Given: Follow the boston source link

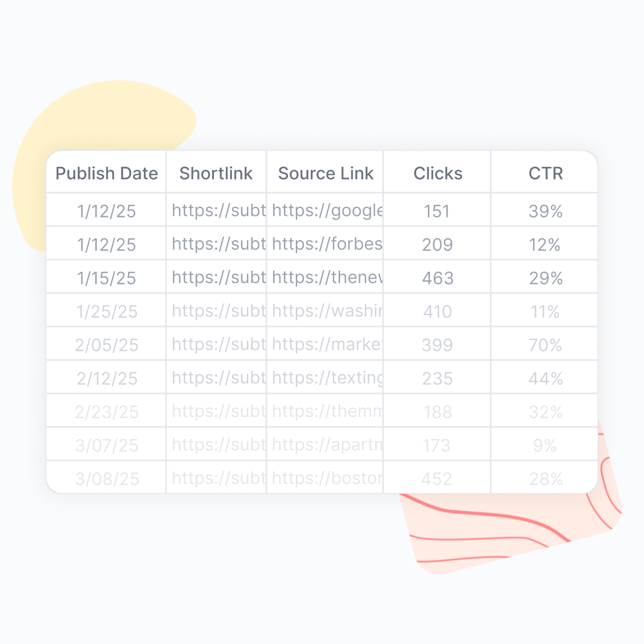Looking at the screenshot, I should click(327, 478).
